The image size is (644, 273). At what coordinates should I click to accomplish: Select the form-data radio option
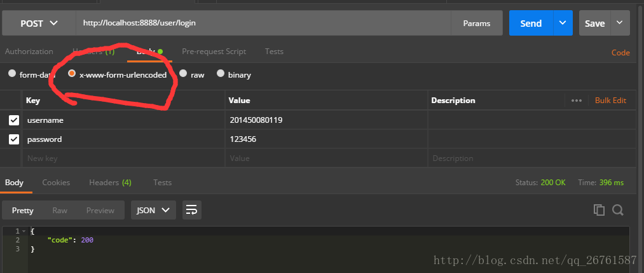[12, 74]
